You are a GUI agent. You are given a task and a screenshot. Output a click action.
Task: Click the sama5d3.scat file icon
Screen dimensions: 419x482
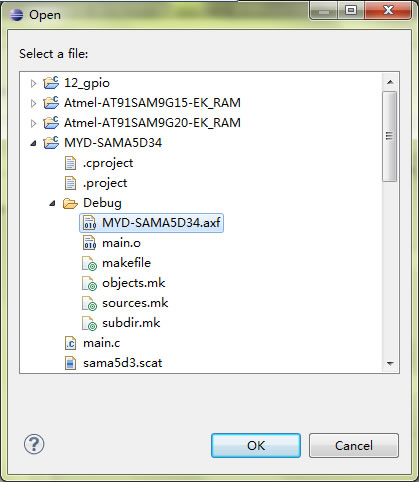70,363
